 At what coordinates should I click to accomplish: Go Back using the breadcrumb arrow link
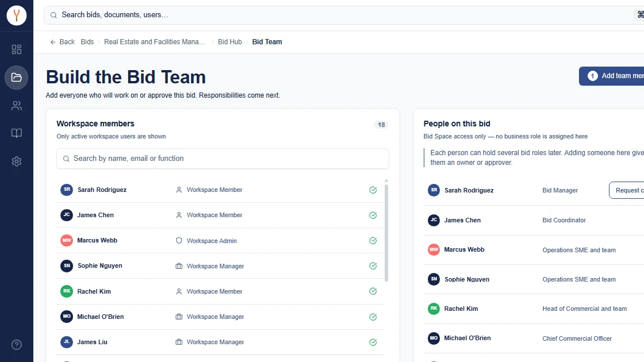click(x=63, y=42)
